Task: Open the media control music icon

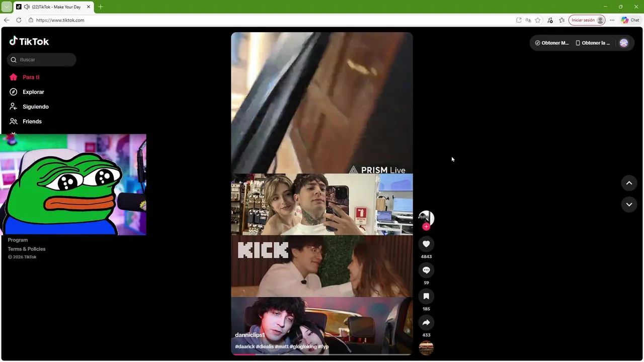Action: [550, 20]
